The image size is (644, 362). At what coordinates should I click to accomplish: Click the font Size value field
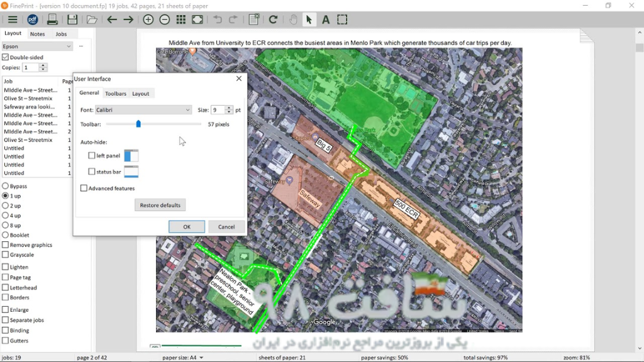(x=218, y=109)
